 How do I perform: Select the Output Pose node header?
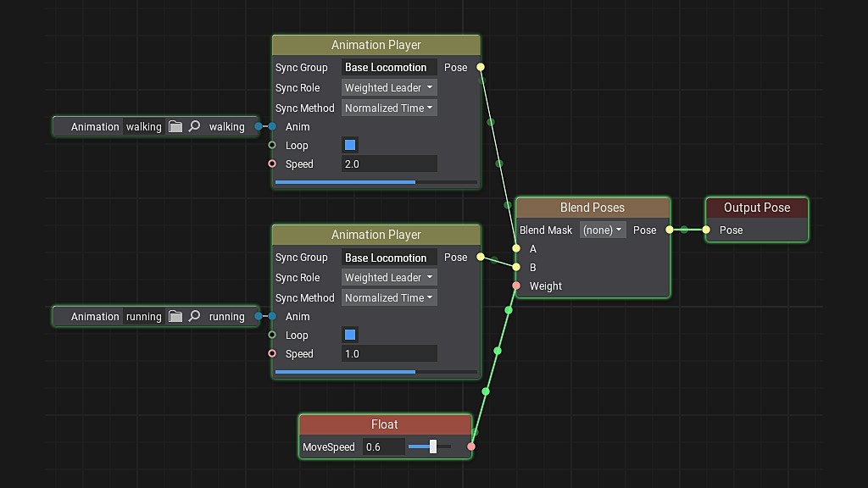coord(756,208)
